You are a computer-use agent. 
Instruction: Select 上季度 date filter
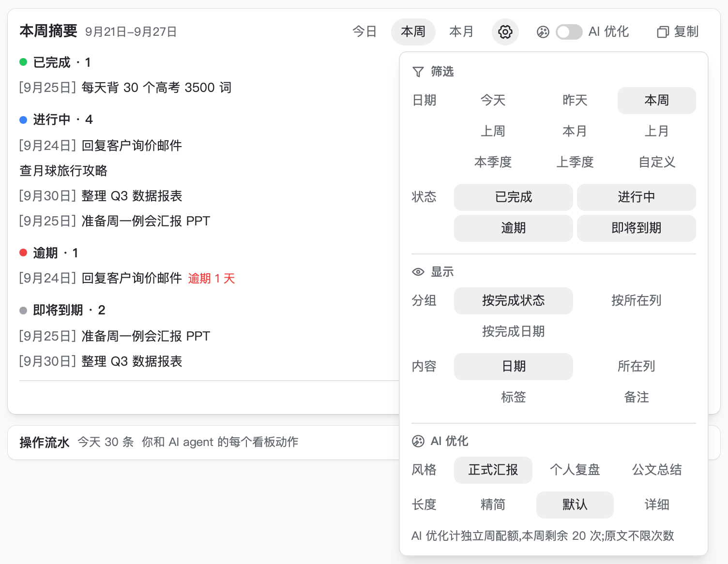click(575, 163)
